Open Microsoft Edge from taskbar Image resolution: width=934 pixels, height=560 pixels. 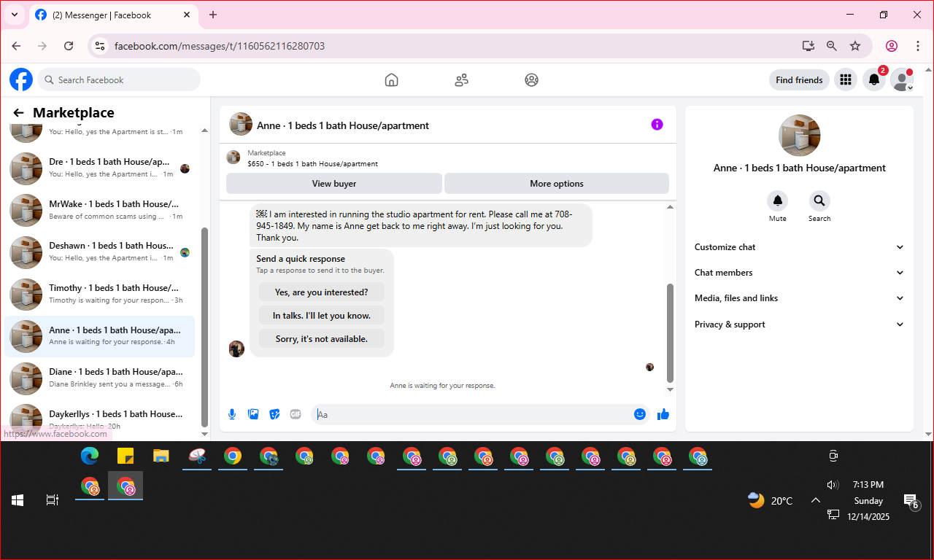click(89, 456)
